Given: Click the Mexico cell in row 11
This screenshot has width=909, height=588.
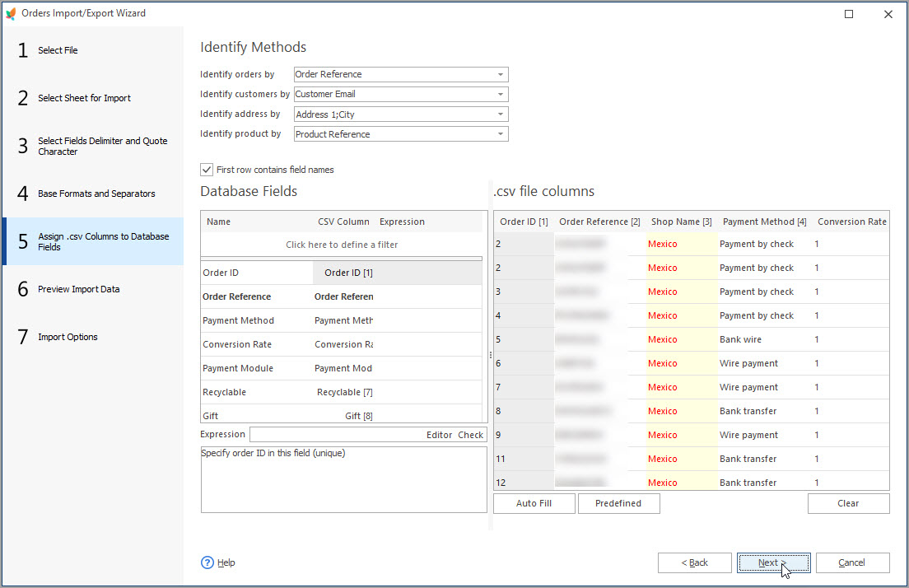Looking at the screenshot, I should (x=681, y=459).
